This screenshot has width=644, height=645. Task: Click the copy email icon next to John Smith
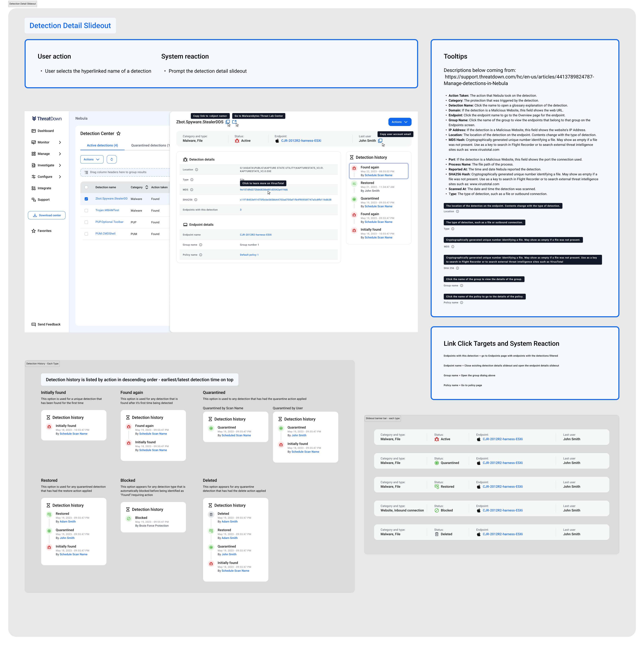point(380,141)
